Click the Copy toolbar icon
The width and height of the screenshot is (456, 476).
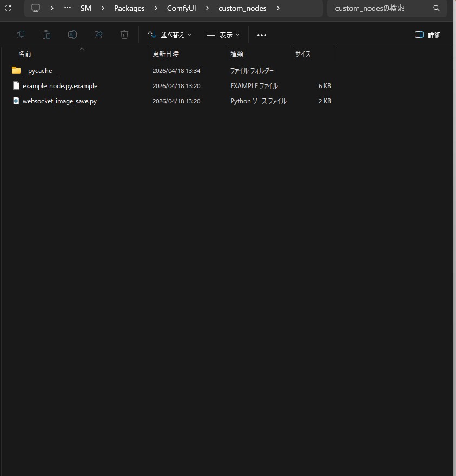(21, 35)
